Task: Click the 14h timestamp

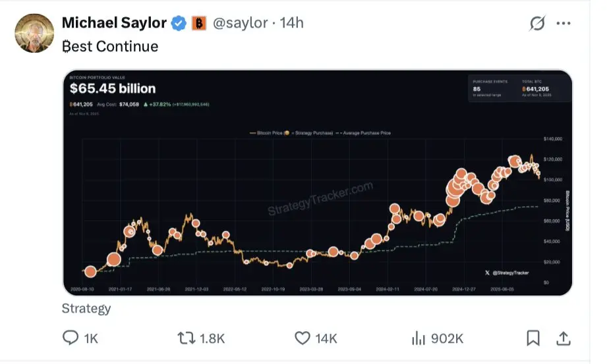Action: pos(292,23)
